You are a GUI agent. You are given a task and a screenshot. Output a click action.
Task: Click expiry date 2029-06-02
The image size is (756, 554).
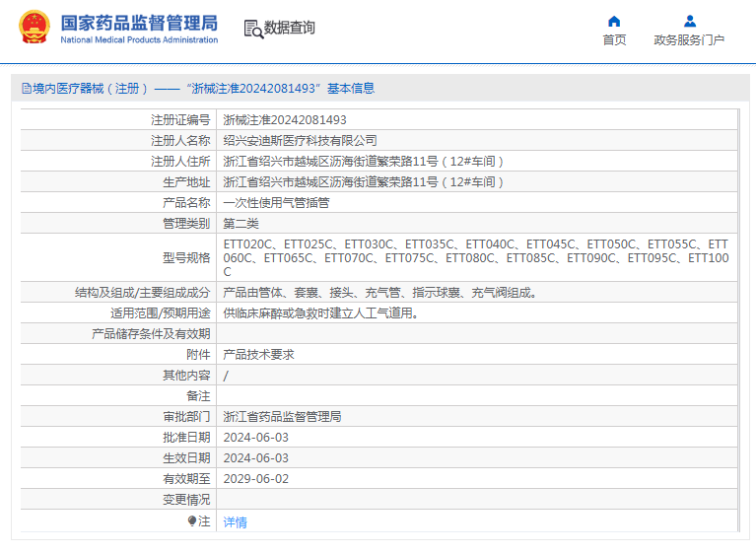tap(256, 479)
